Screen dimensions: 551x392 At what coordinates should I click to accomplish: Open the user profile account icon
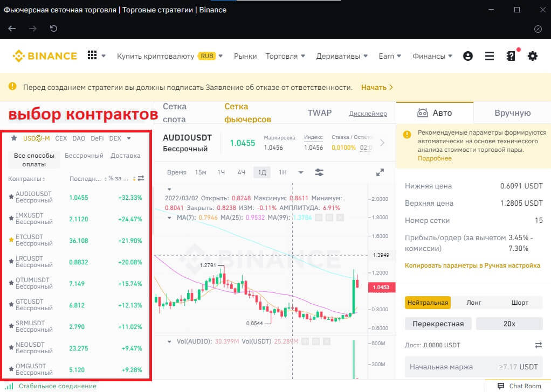(x=468, y=56)
